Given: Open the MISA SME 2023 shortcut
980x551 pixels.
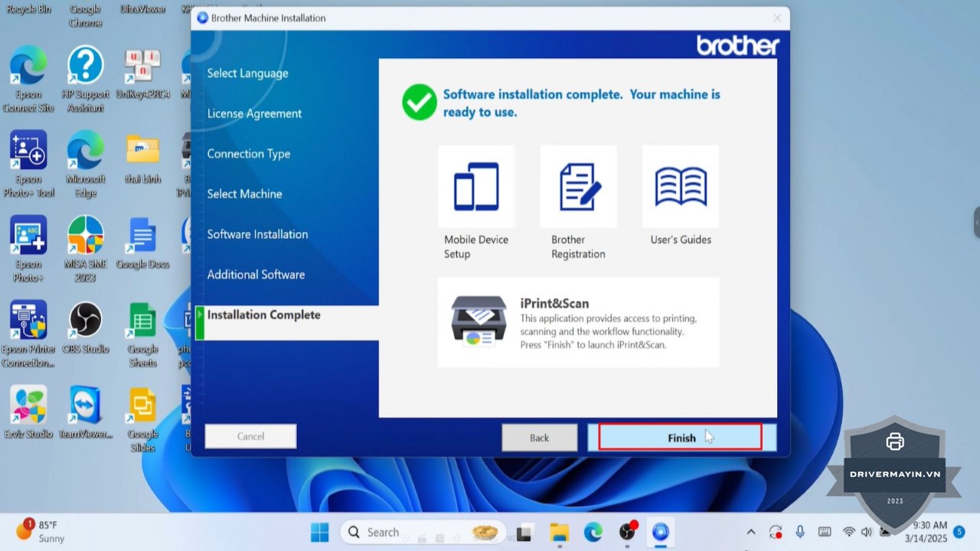Looking at the screenshot, I should click(x=85, y=236).
